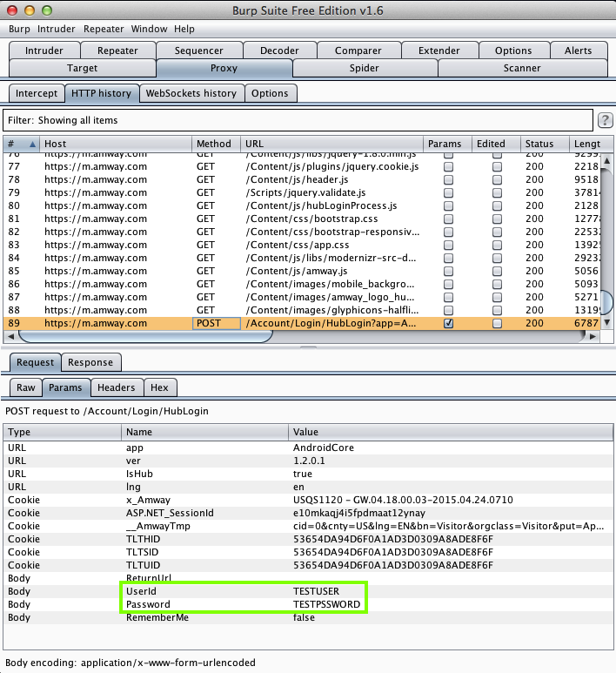
Task: View the Raw request tab
Action: [x=26, y=387]
